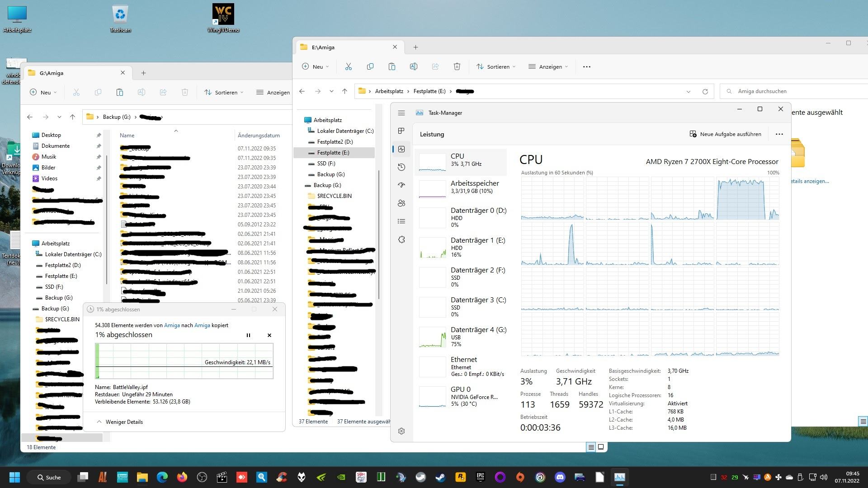Image resolution: width=868 pixels, height=488 pixels.
Task: Open Task Manager settings gear
Action: (x=401, y=431)
